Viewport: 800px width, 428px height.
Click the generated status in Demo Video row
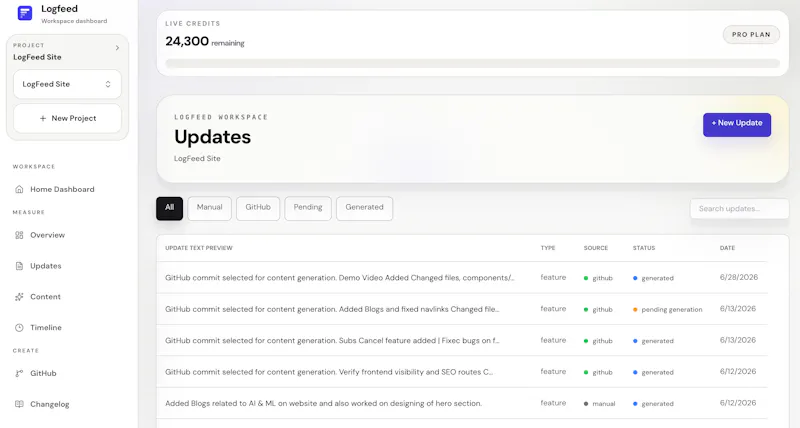[x=653, y=278]
